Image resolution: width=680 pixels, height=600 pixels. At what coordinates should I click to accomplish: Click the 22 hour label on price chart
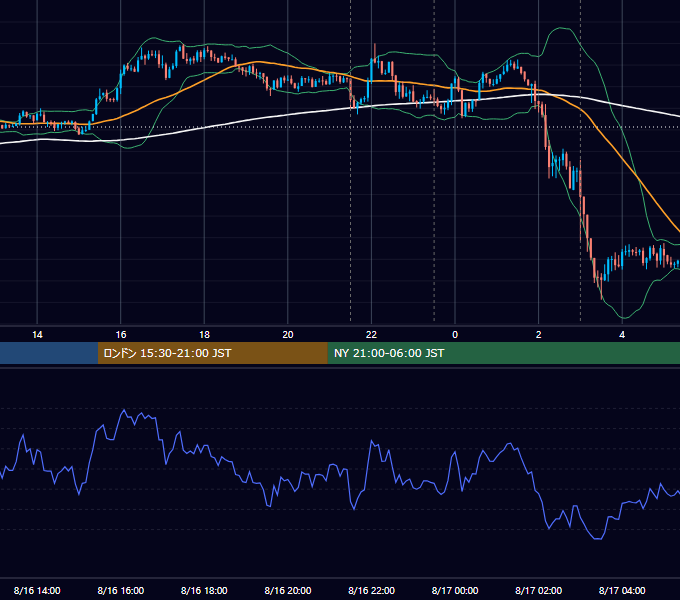371,335
